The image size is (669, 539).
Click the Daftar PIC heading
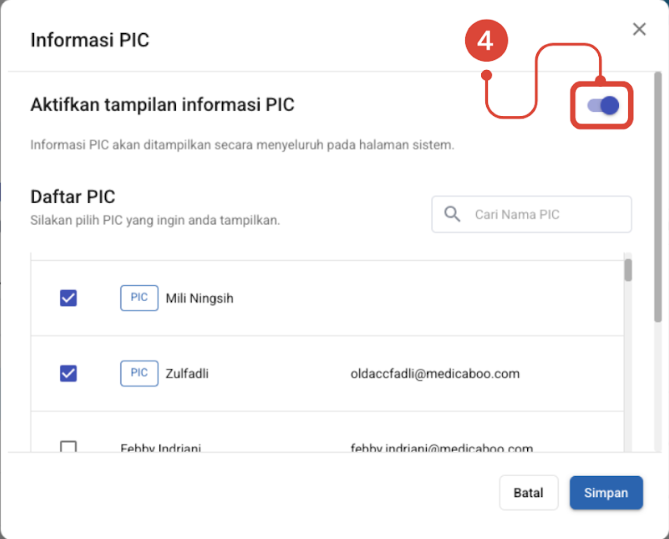click(73, 197)
